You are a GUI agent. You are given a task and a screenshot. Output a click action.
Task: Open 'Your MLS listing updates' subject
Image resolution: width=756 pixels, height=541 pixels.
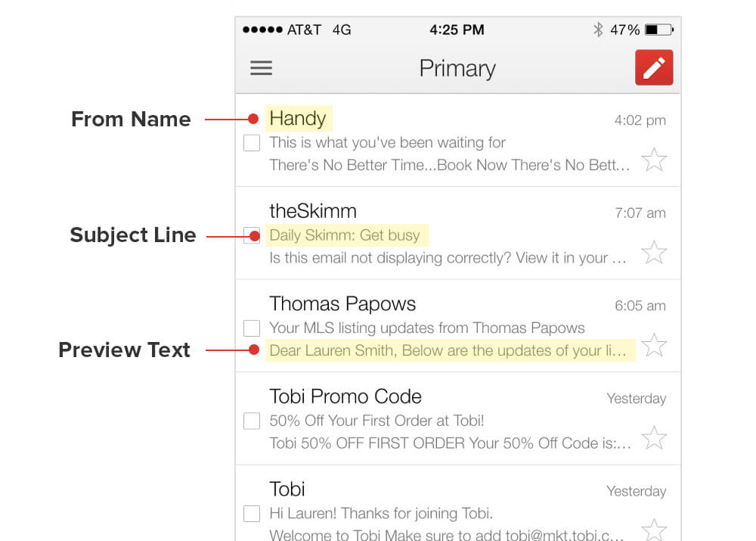pyautogui.click(x=426, y=328)
